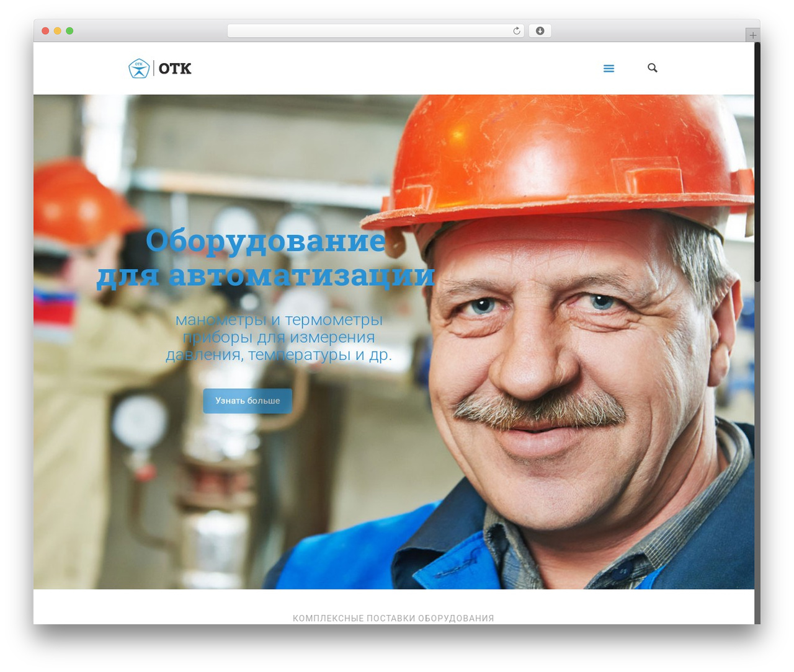Open a new tab with the plus button
Image resolution: width=794 pixels, height=672 pixels.
pyautogui.click(x=752, y=35)
